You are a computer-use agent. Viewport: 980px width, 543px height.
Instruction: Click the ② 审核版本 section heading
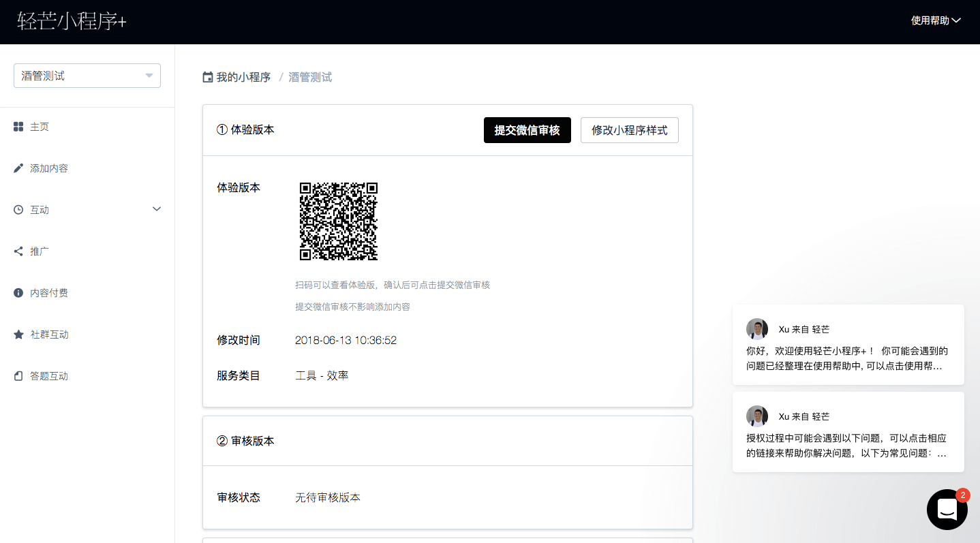click(x=245, y=441)
